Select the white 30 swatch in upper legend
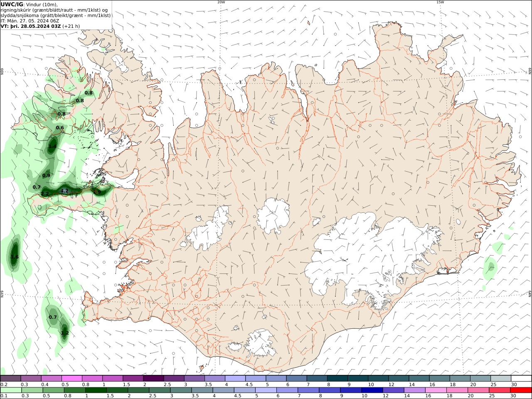Viewport: 532px width, 399px height. 521,378
